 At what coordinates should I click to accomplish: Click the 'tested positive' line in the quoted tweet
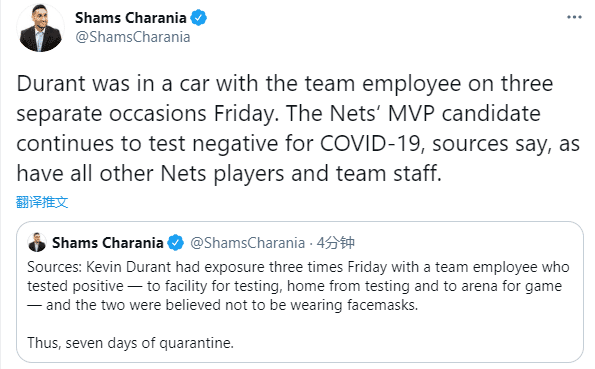(x=294, y=286)
